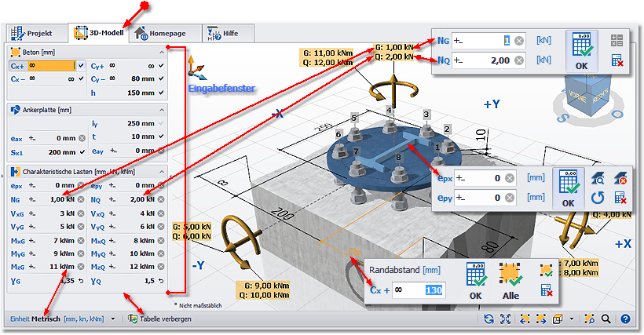The height and width of the screenshot is (335, 644).
Task: Click the discard-calculation icon in NG/NQ popup
Action: [x=617, y=60]
